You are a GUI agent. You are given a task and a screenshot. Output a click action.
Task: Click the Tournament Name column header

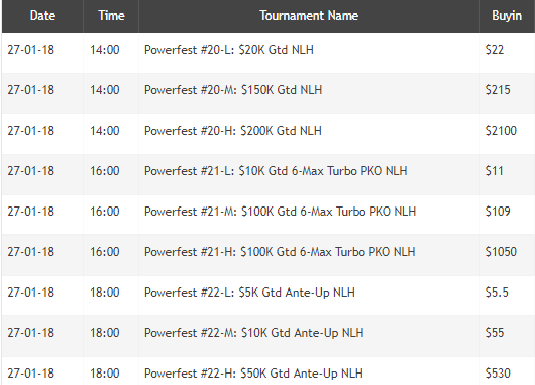pyautogui.click(x=309, y=16)
